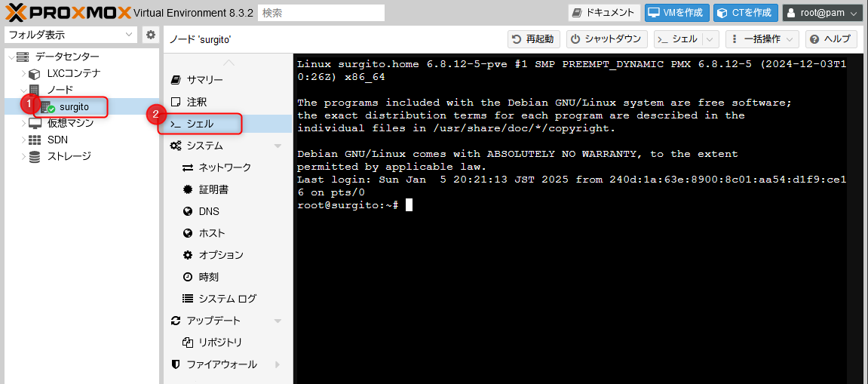This screenshot has height=384, width=868.
Task: Open ネットワーク network settings
Action: click(x=224, y=167)
